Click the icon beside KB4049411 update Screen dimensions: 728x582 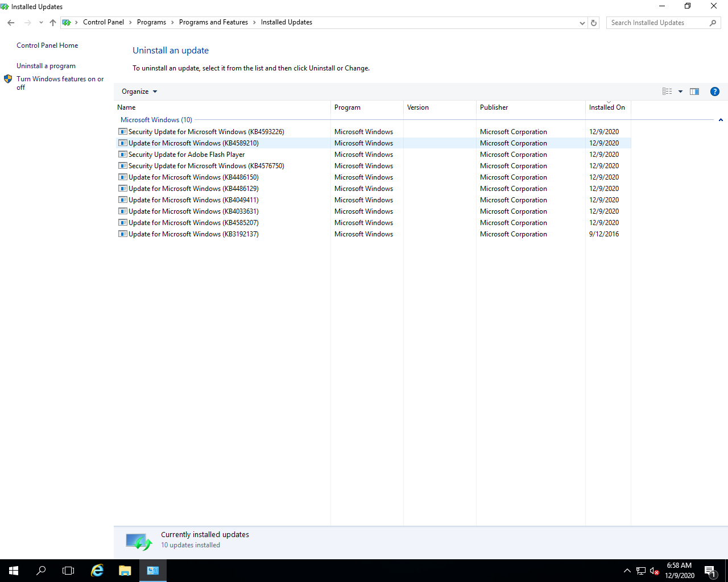122,200
